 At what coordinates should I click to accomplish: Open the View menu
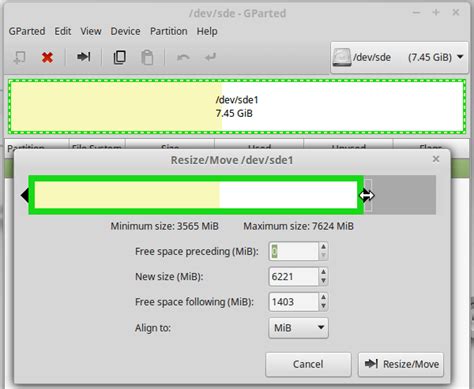tap(91, 31)
